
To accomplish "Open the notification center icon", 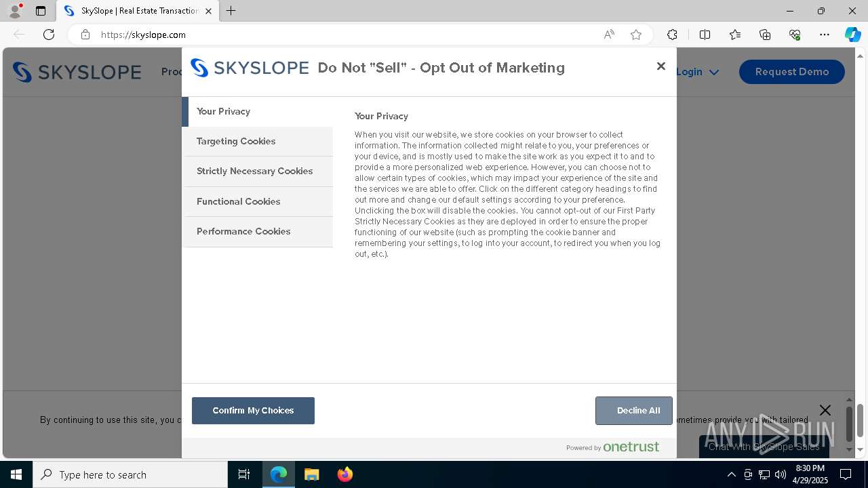I will pos(846,474).
